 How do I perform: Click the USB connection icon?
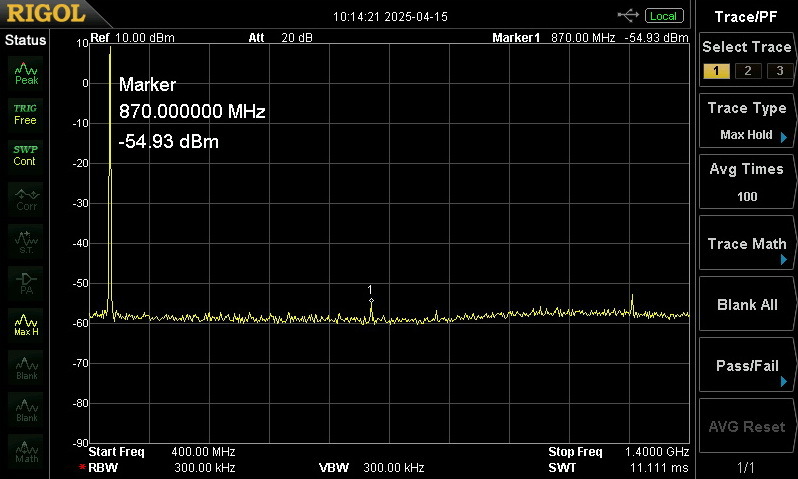pos(628,16)
